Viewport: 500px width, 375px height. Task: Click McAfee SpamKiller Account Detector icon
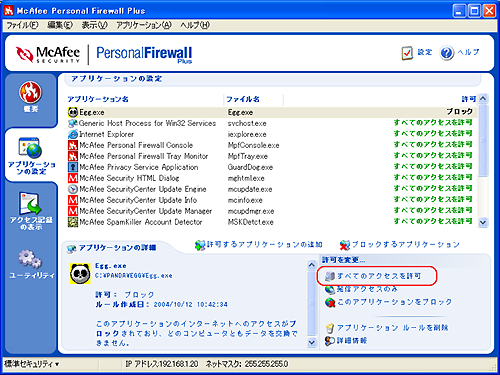click(x=73, y=222)
